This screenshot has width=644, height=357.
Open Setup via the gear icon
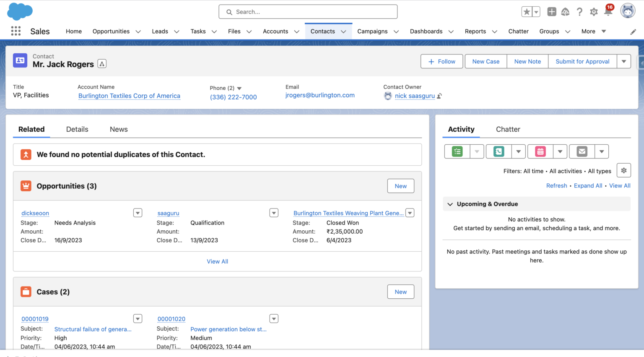coord(594,12)
